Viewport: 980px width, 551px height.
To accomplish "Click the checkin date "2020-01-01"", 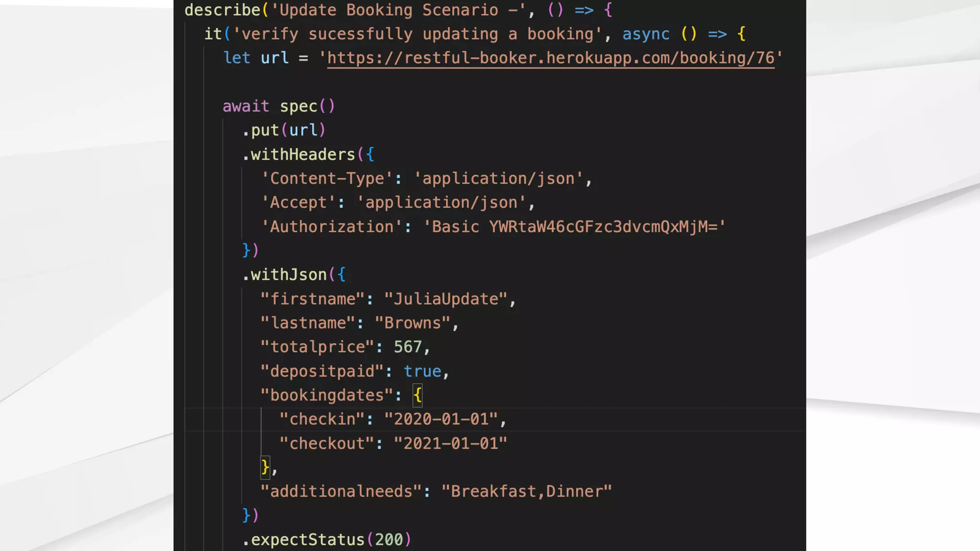I will 441,419.
